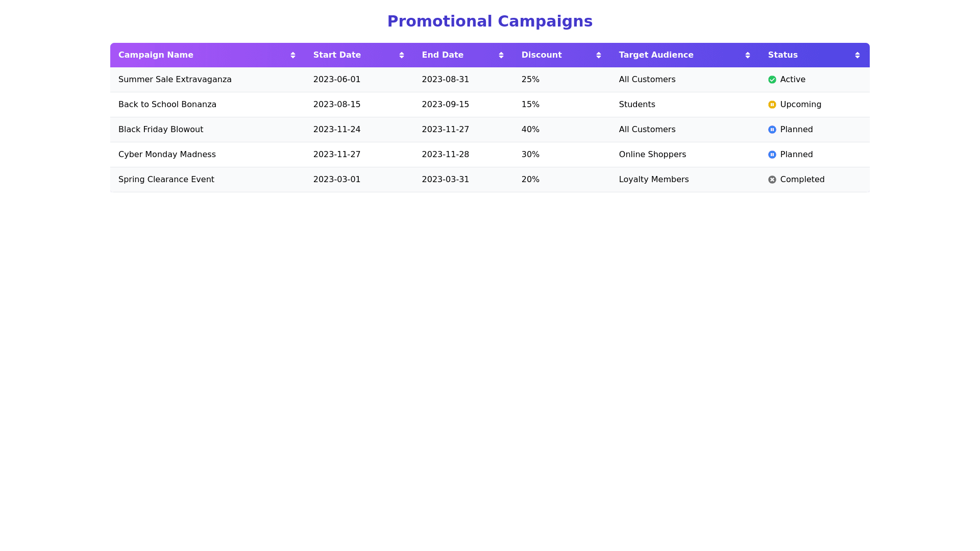The image size is (980, 551).
Task: Click sort arrows icon in End Date column
Action: pos(501,55)
